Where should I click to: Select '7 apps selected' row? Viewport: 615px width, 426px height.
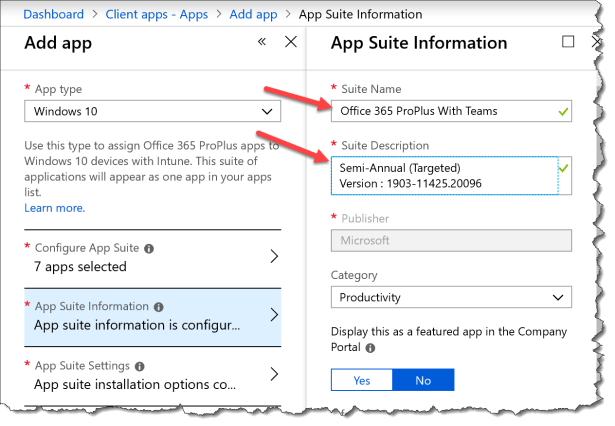[152, 259]
